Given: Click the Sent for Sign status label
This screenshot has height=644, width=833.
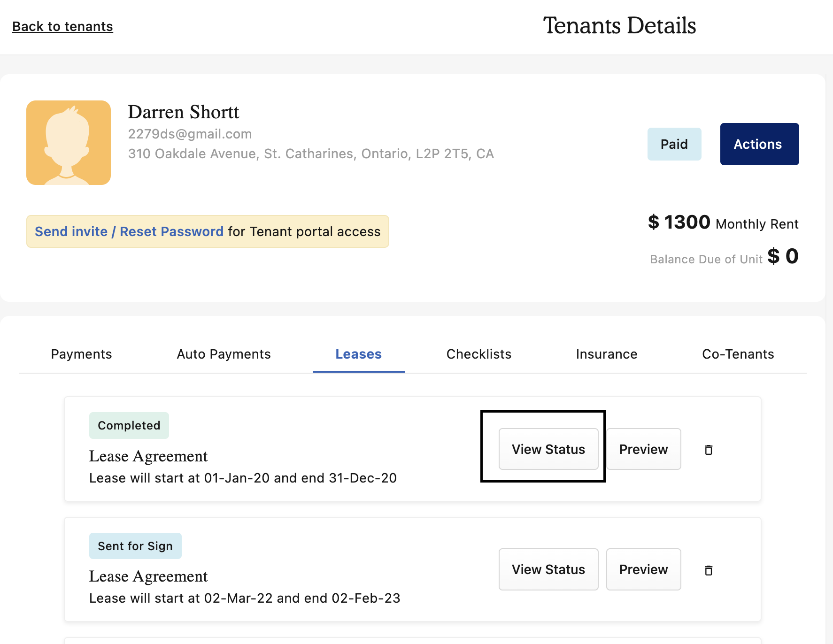Looking at the screenshot, I should (x=135, y=546).
